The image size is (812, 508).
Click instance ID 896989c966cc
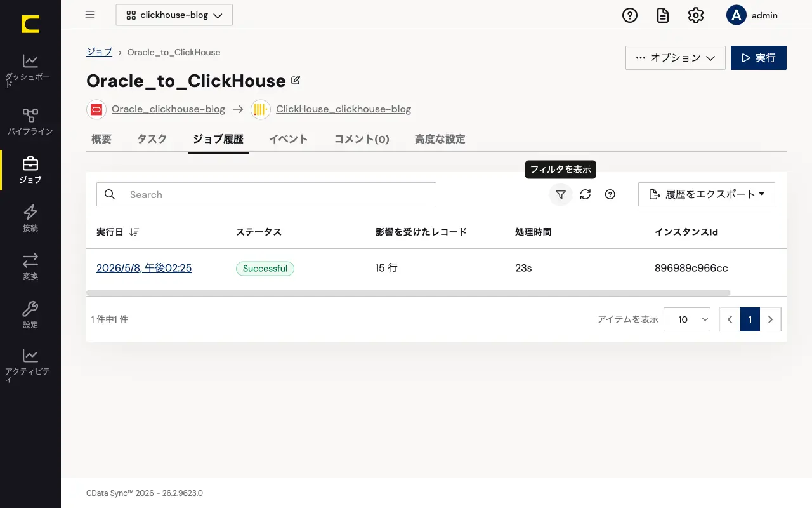(x=691, y=268)
